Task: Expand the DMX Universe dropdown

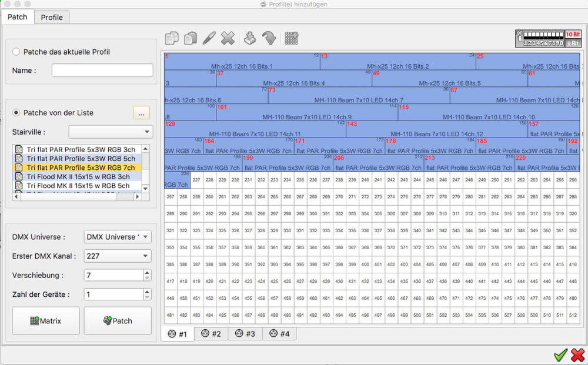Action: point(118,237)
